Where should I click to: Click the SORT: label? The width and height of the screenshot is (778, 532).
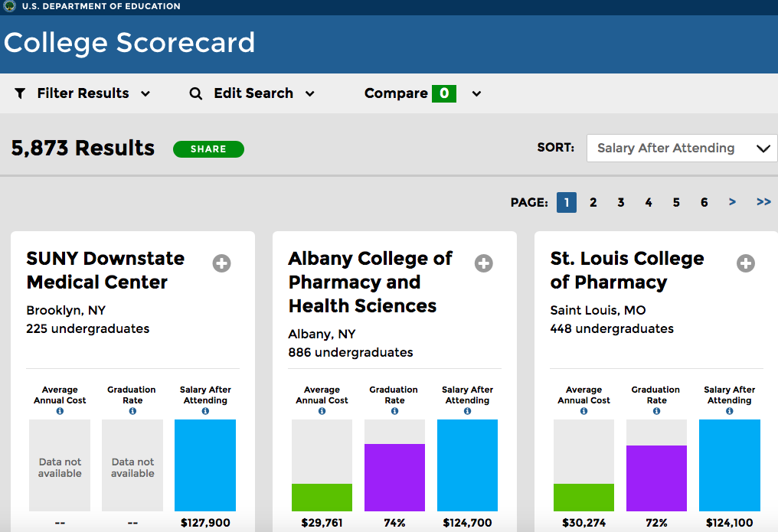tap(556, 147)
